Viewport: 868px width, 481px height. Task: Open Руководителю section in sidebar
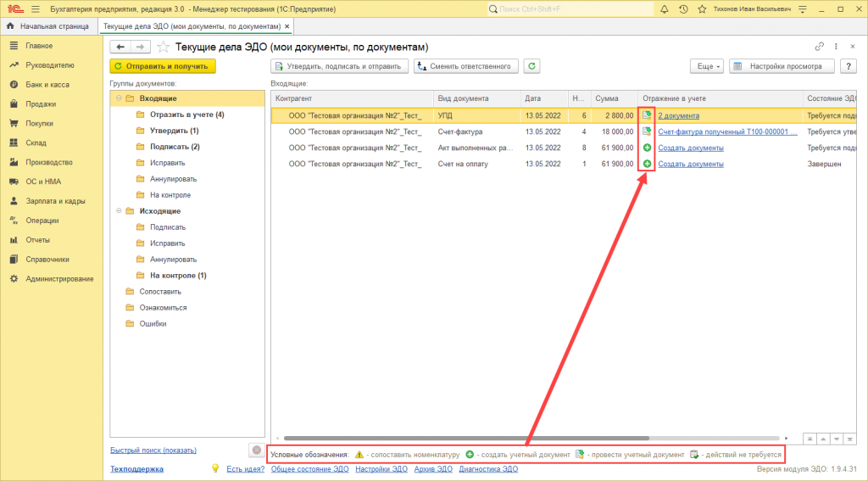click(x=50, y=64)
